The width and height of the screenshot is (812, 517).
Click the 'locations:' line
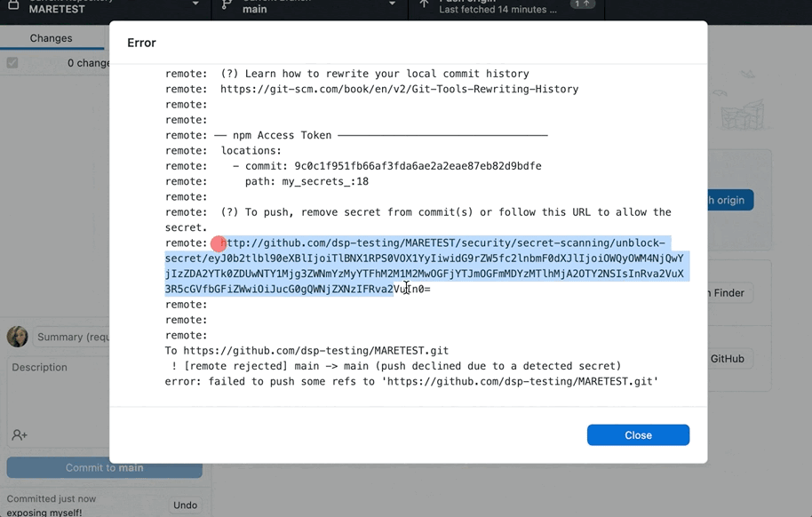tap(251, 151)
